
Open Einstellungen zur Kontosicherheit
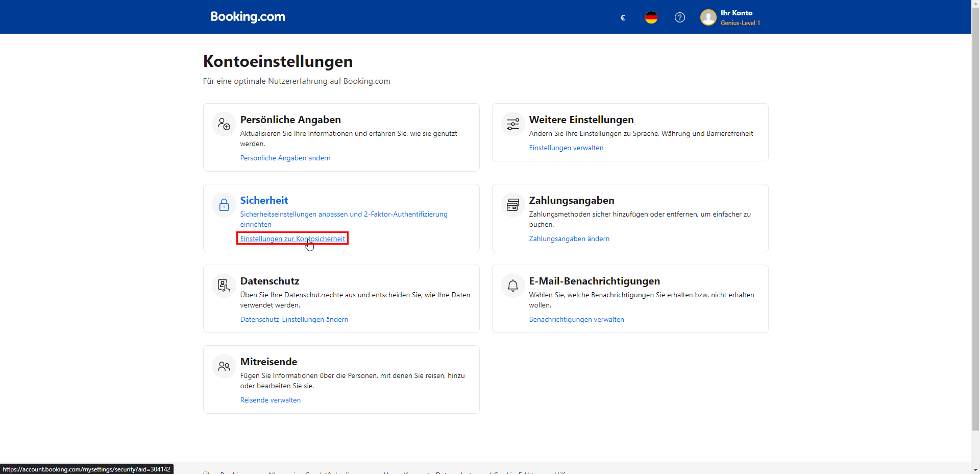click(292, 239)
